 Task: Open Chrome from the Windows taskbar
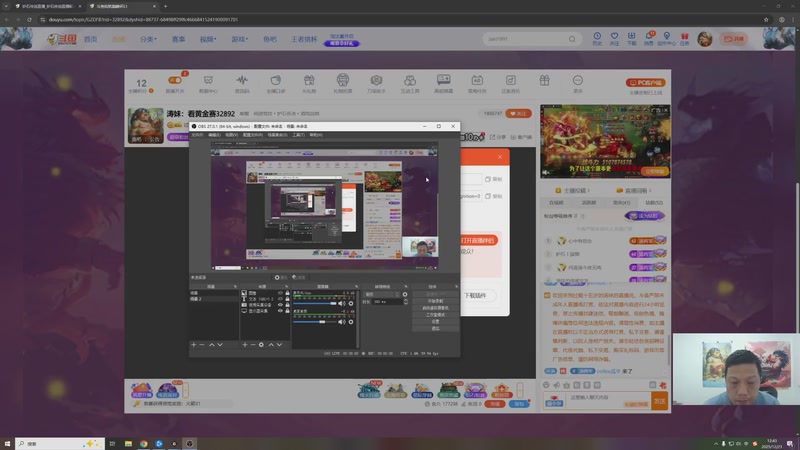pyautogui.click(x=143, y=444)
